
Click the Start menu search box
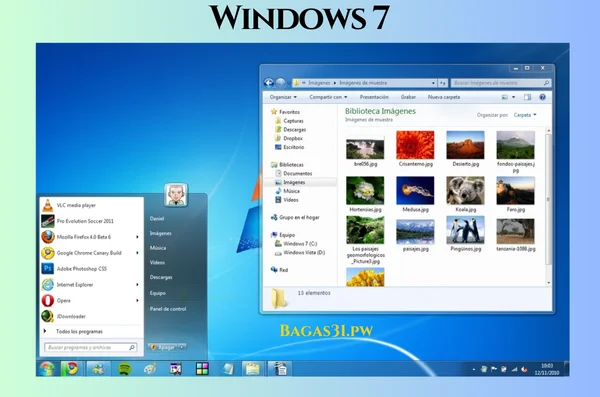coord(90,347)
